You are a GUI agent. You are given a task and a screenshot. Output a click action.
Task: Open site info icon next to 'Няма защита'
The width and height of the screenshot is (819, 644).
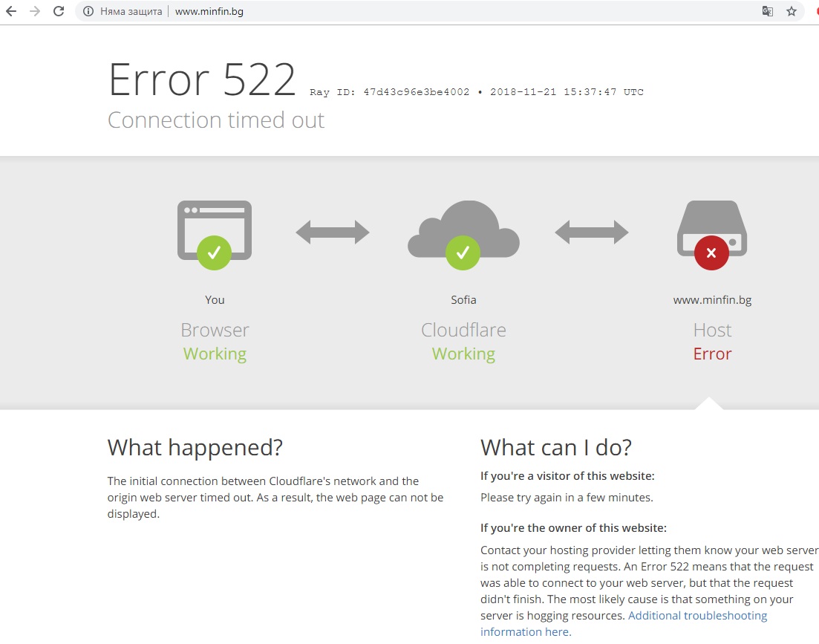tap(88, 11)
